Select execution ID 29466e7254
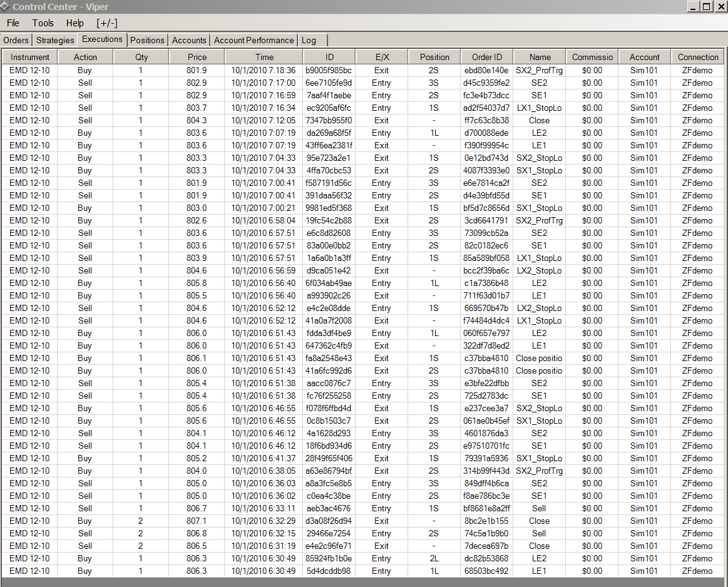 329,534
